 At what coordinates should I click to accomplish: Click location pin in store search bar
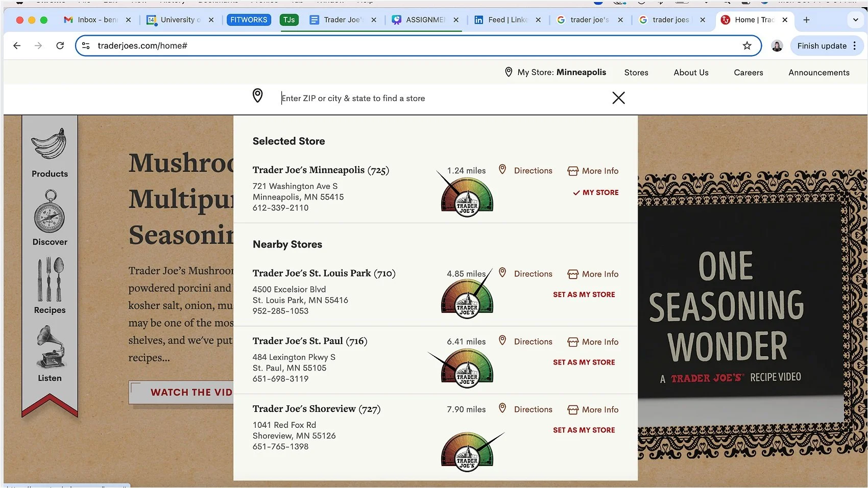[x=258, y=95]
